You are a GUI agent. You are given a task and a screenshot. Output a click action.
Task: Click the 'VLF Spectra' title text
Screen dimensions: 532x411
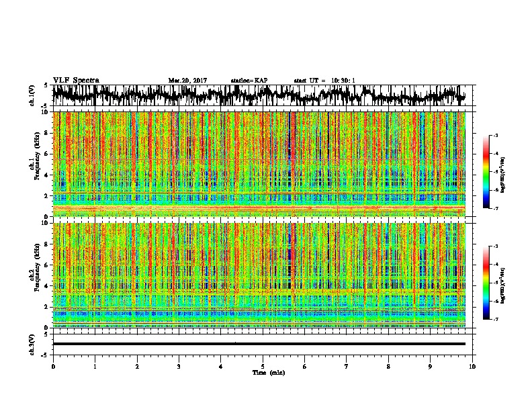click(76, 81)
